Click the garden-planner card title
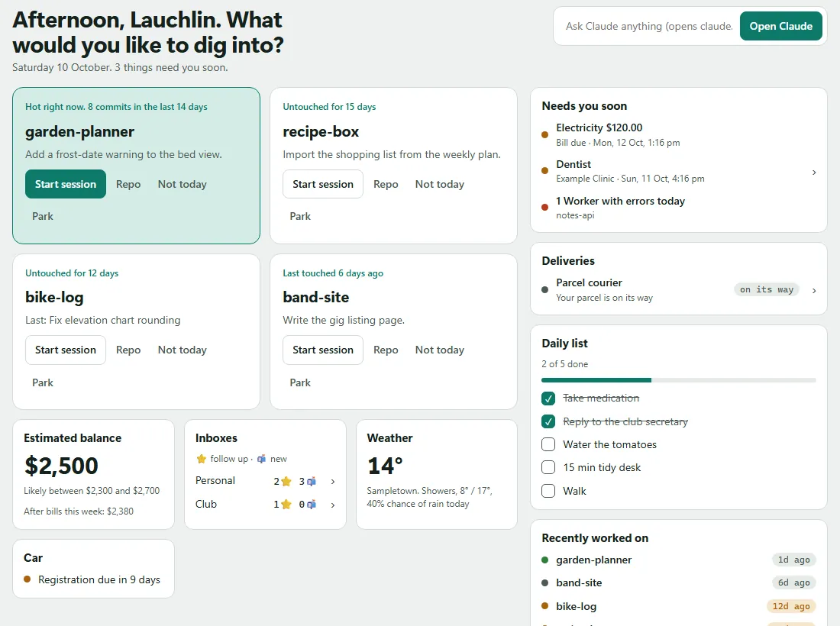Image resolution: width=840 pixels, height=626 pixels. tap(80, 132)
